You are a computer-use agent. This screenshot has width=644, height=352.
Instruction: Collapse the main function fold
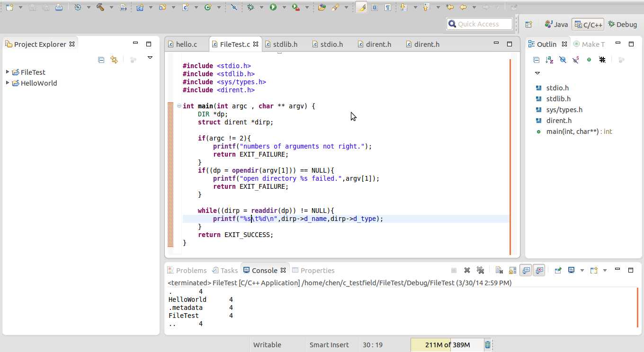[x=179, y=106]
